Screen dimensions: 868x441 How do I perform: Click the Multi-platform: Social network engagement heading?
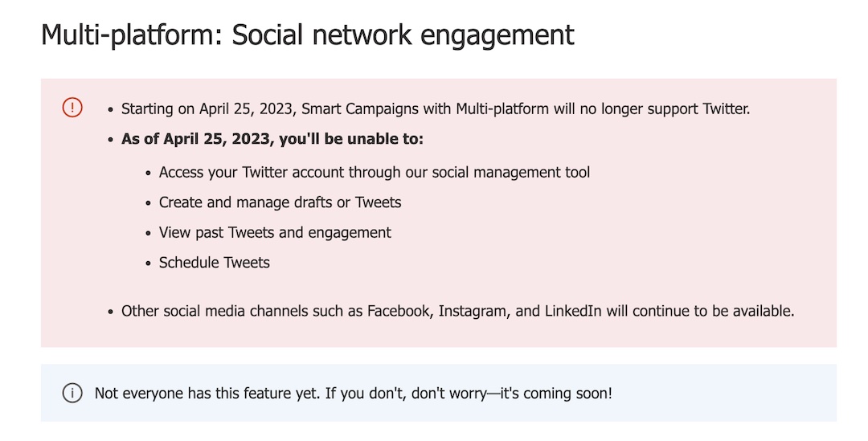point(308,35)
